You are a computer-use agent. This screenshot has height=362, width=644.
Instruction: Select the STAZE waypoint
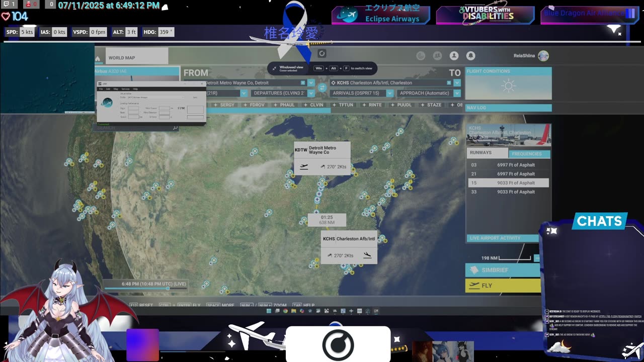click(432, 105)
